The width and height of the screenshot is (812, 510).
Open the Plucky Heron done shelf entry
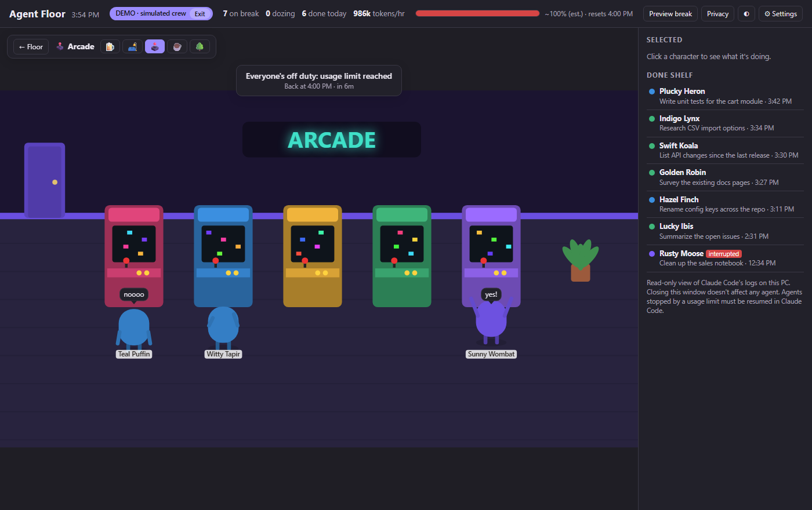725,96
